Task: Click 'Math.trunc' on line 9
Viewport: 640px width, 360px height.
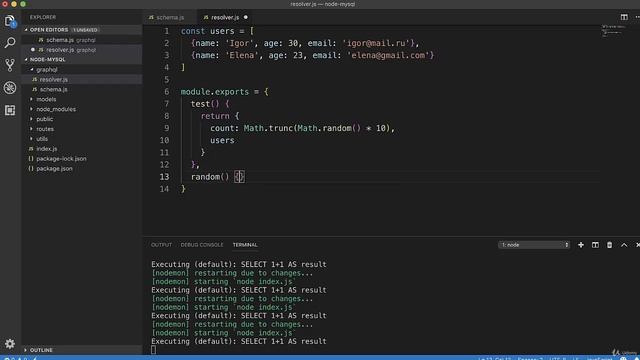Action: (x=269, y=128)
